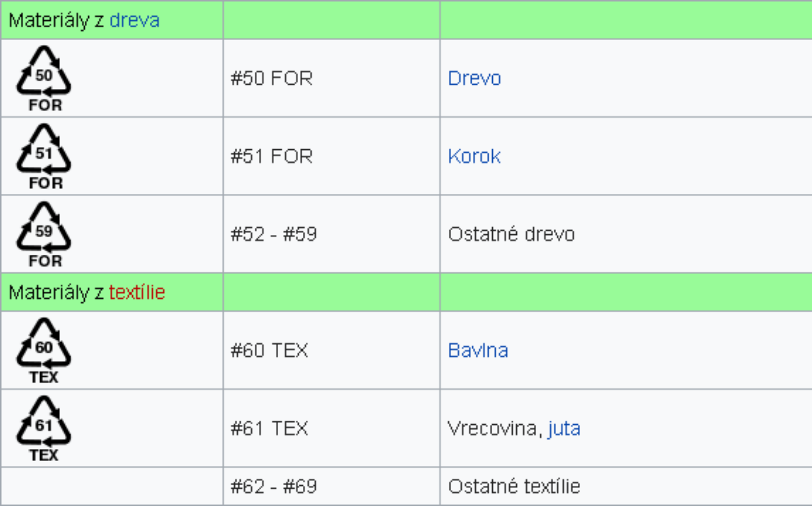Click the #60 TEX code cell
Viewport: 812px width, 506px height.
point(332,350)
